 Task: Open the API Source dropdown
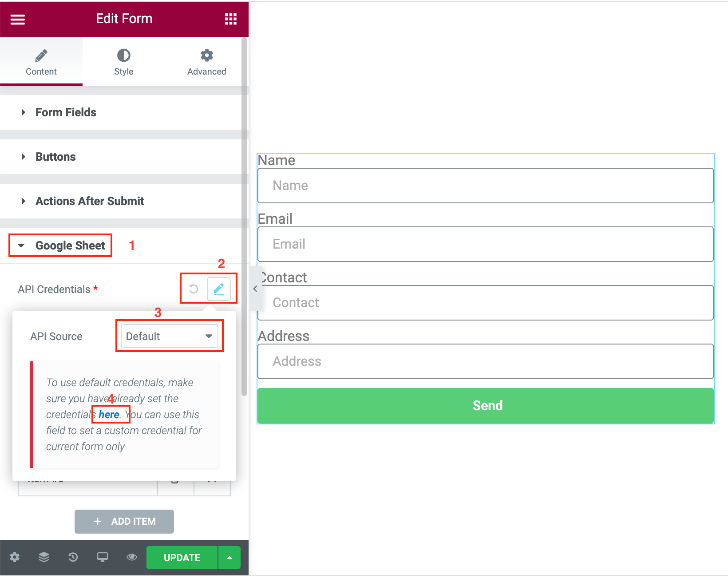[x=170, y=336]
